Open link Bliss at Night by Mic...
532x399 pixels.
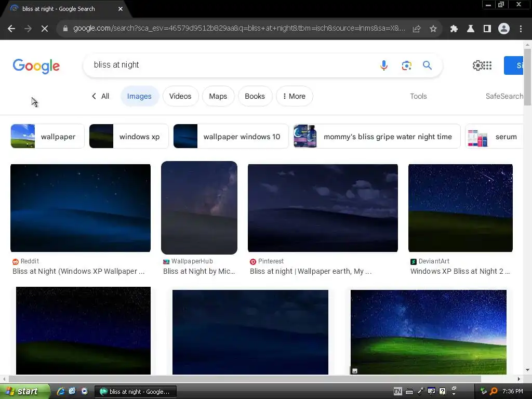(199, 271)
